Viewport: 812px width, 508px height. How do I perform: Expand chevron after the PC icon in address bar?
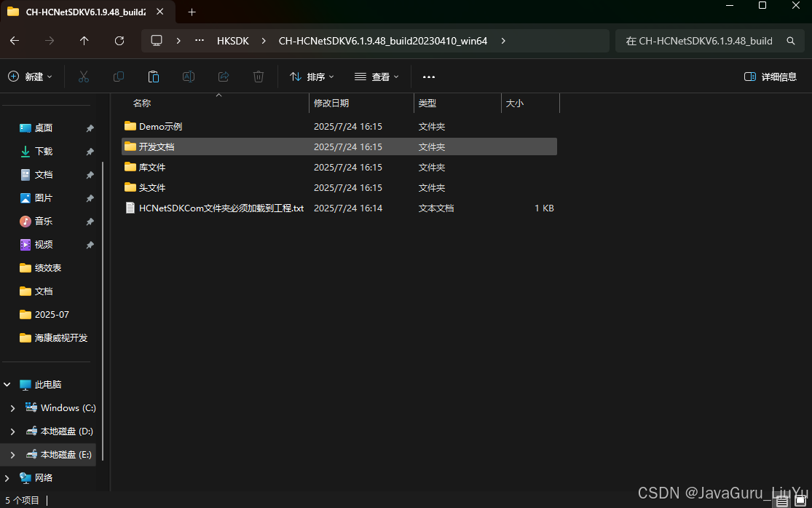pyautogui.click(x=178, y=40)
